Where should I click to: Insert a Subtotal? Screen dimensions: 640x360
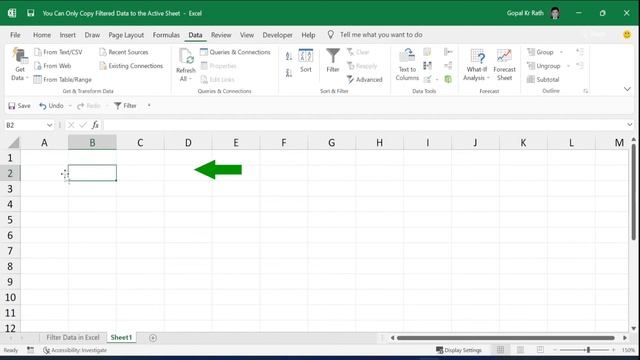(x=543, y=80)
